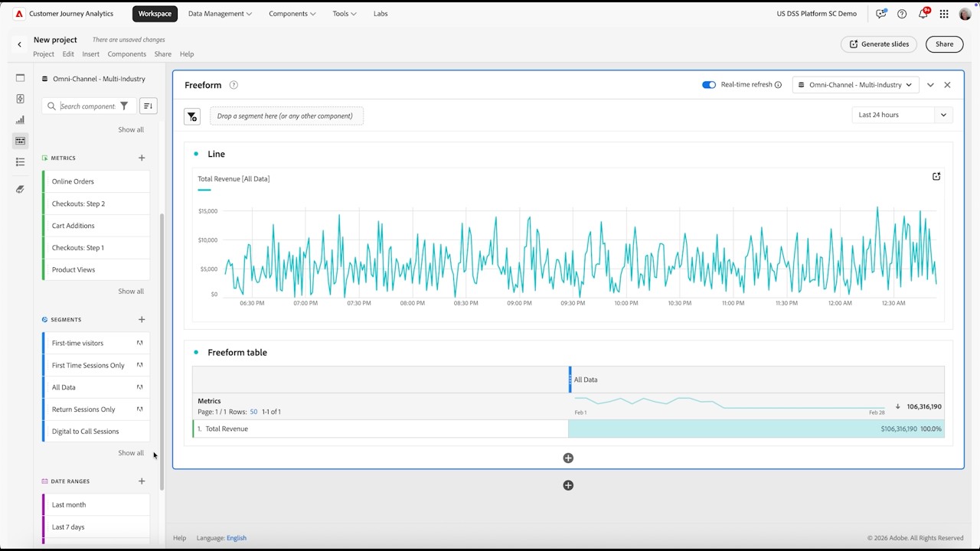This screenshot has width=980, height=551.
Task: Open the user profile avatar
Action: coord(965,14)
